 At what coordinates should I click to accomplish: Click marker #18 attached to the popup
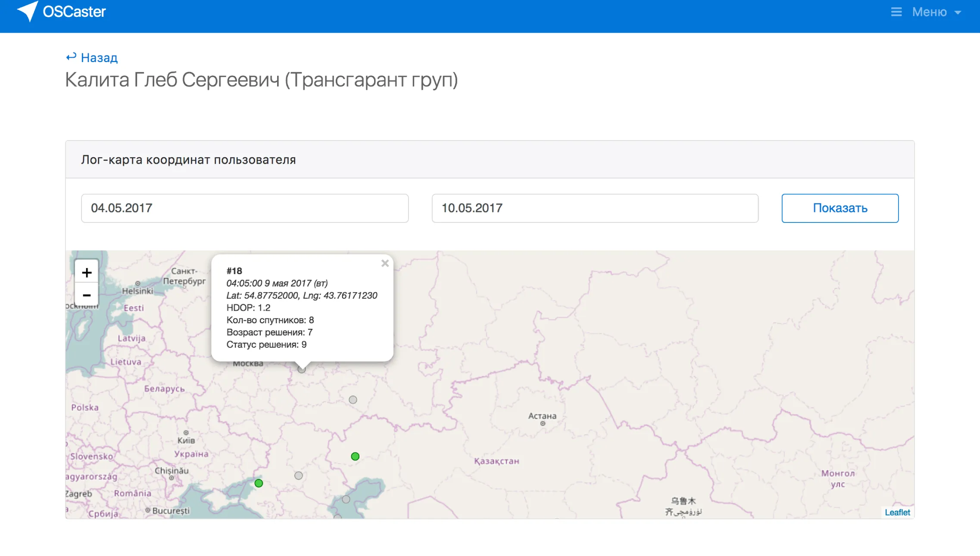301,369
